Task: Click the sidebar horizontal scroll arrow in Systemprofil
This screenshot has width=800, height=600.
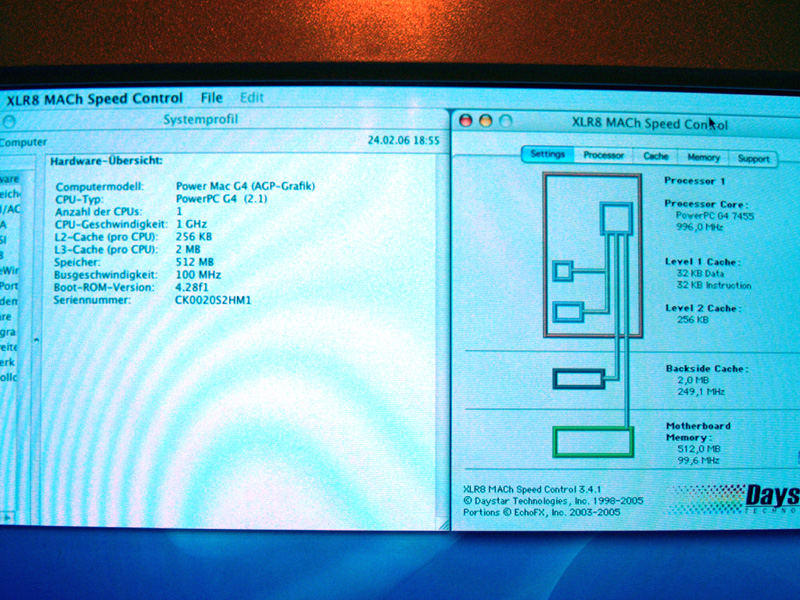Action: point(6,517)
